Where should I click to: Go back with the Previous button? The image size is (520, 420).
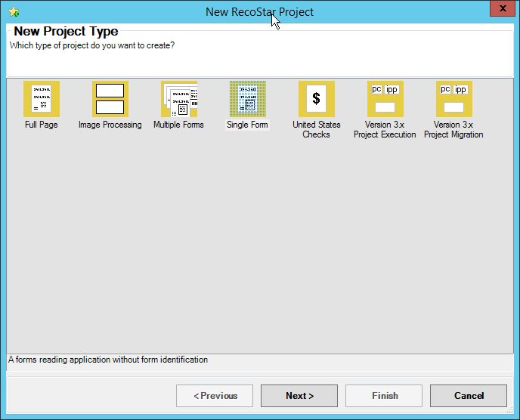[215, 396]
